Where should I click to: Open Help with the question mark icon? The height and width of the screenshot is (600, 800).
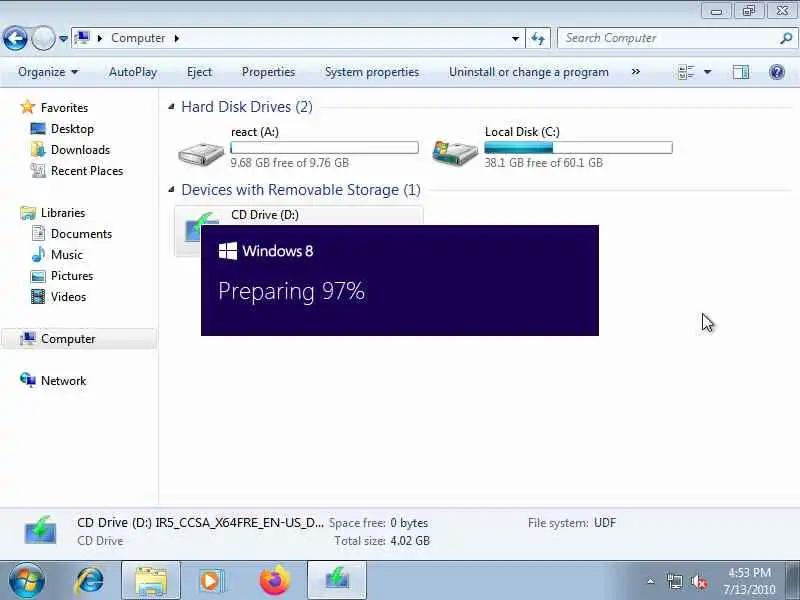pos(777,72)
